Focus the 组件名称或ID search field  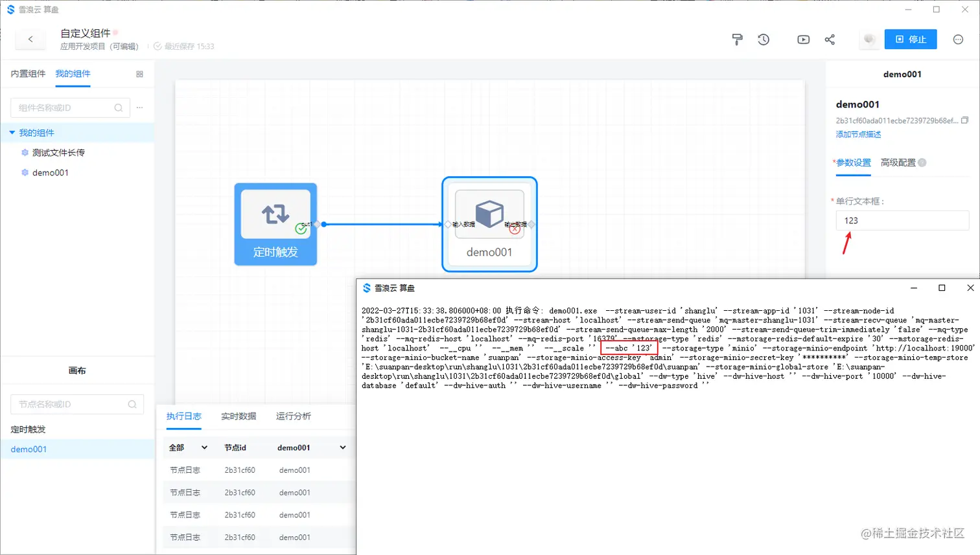[70, 108]
